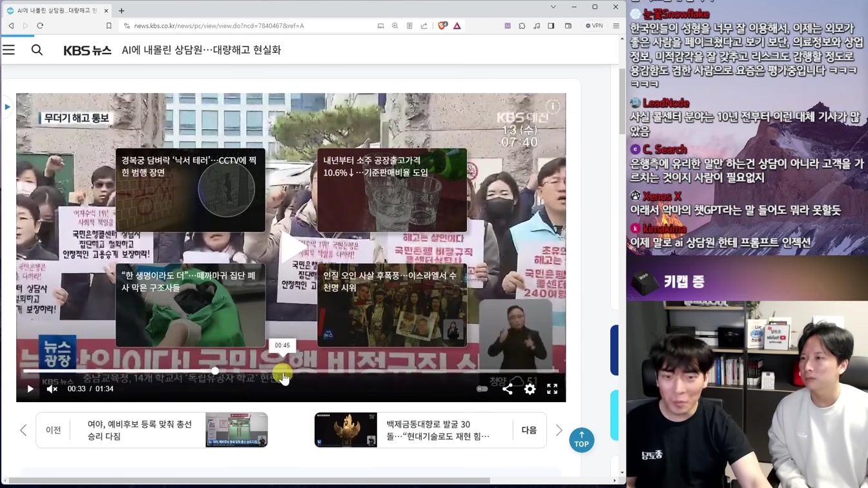Screen dimensions: 868x488
Task: Open the extensions puzzle icon
Action: [x=522, y=26]
